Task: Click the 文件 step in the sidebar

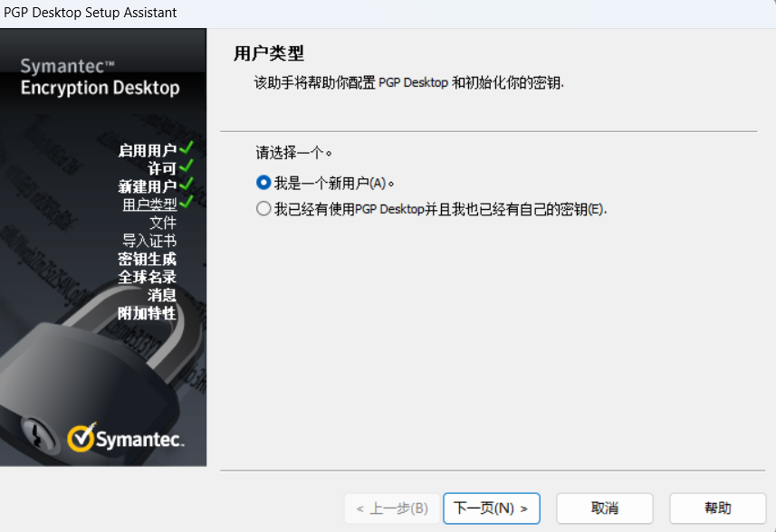Action: pyautogui.click(x=163, y=223)
